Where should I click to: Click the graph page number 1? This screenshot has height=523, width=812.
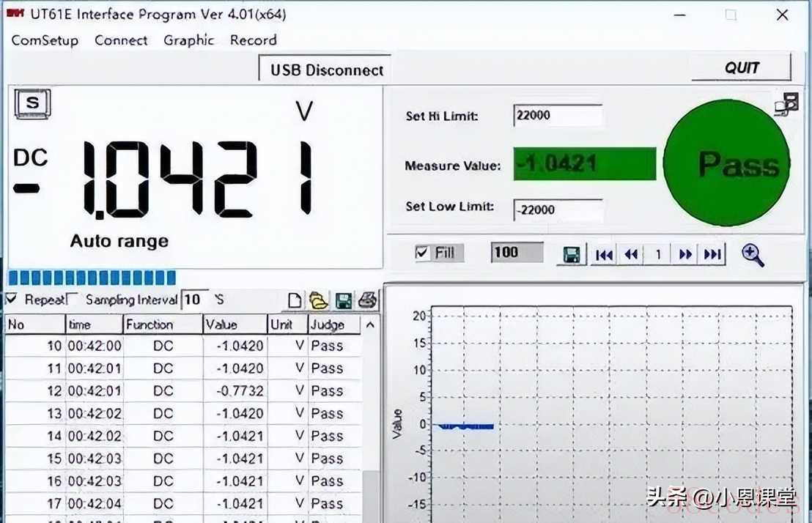click(657, 254)
